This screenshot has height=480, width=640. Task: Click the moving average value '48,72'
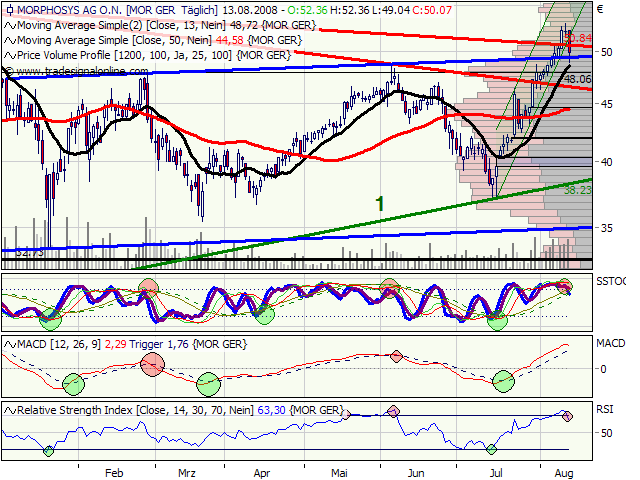click(x=244, y=26)
